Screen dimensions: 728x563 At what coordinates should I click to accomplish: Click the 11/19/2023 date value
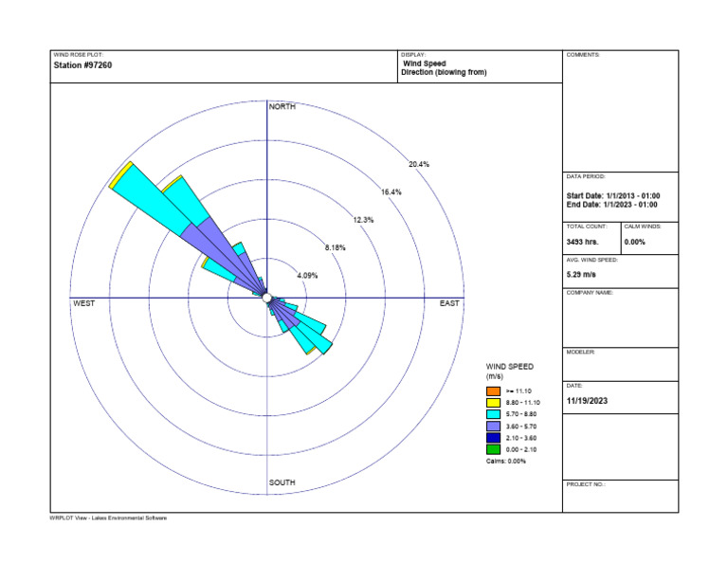[587, 401]
